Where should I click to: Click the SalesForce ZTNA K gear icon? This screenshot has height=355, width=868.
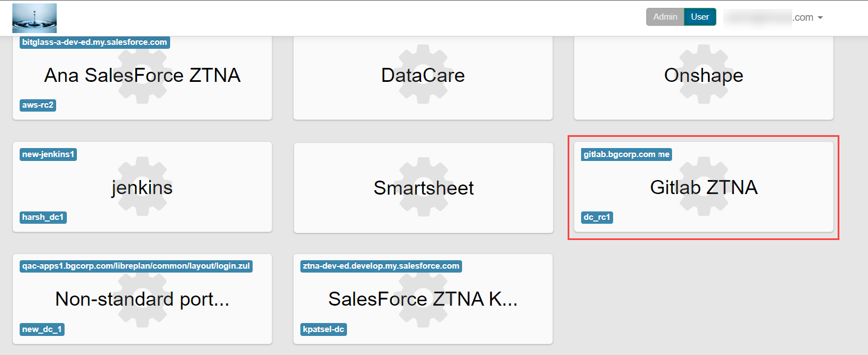[x=423, y=297]
